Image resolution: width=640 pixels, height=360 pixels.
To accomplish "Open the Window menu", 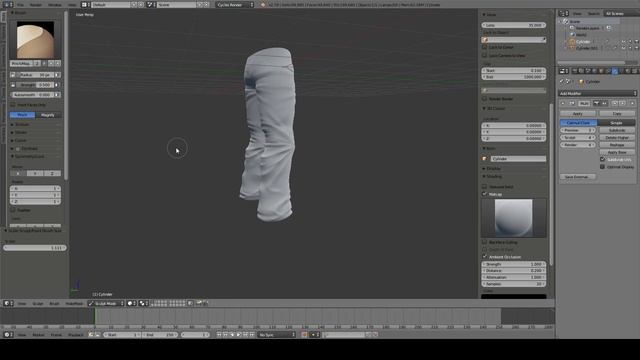I will coord(55,4).
